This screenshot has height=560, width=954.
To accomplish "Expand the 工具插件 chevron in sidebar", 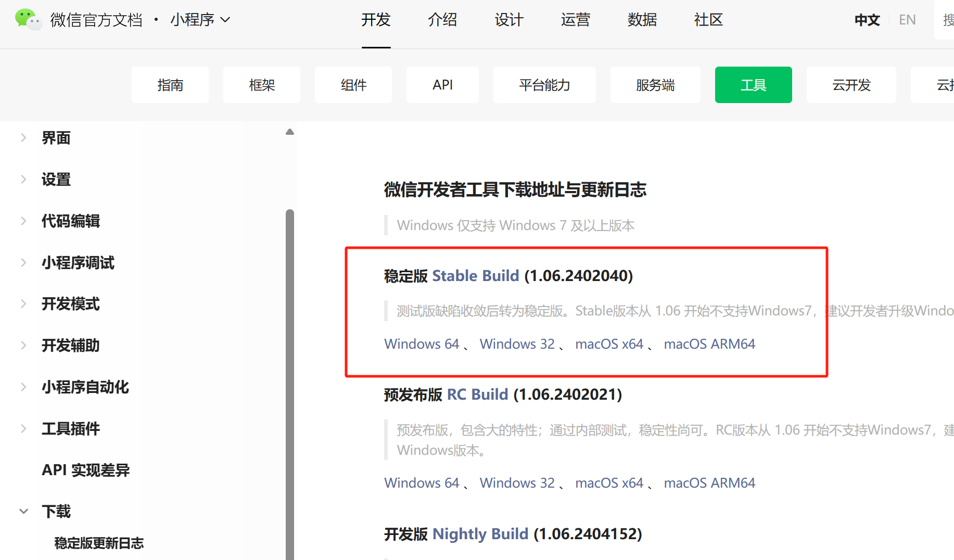I will pyautogui.click(x=23, y=428).
